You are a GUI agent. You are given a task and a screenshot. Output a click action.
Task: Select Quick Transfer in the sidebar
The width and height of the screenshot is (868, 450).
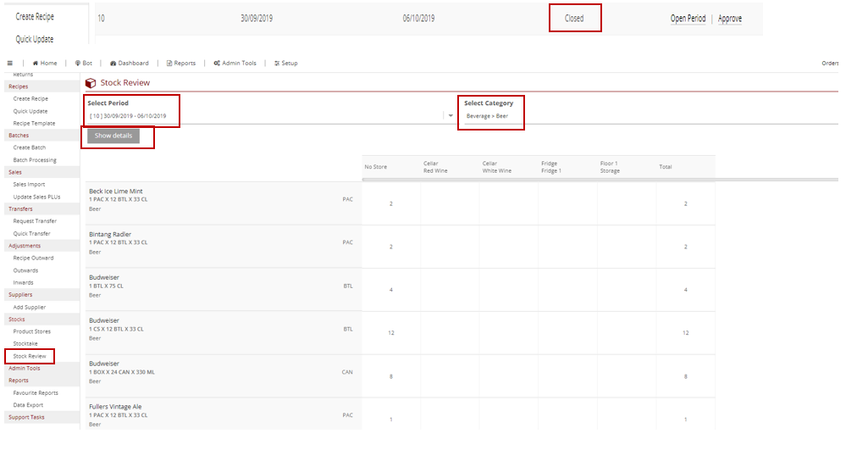tap(31, 233)
